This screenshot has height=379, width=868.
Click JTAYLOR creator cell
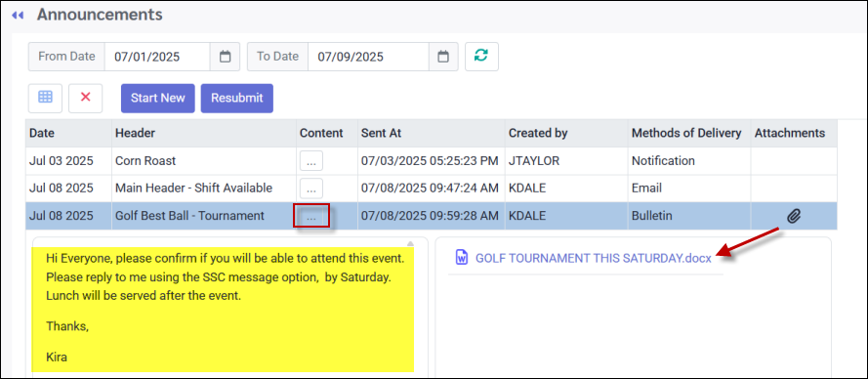(x=566, y=161)
